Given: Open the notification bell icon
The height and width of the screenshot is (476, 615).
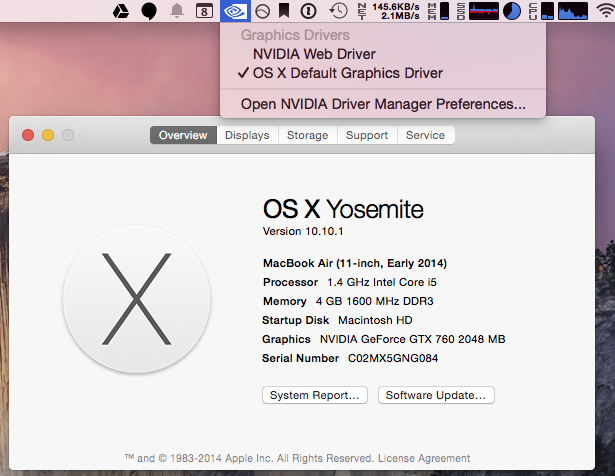Looking at the screenshot, I should (x=177, y=11).
